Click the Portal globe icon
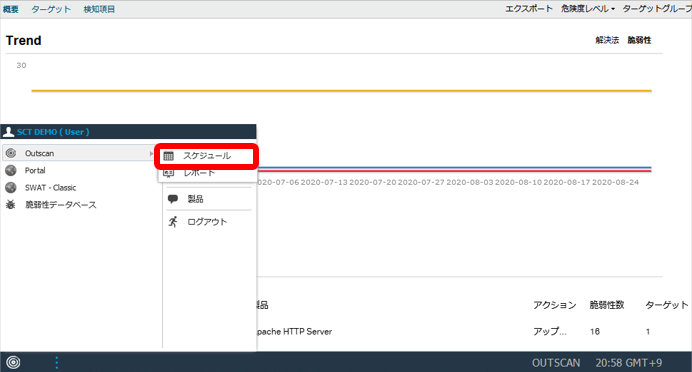 click(11, 170)
